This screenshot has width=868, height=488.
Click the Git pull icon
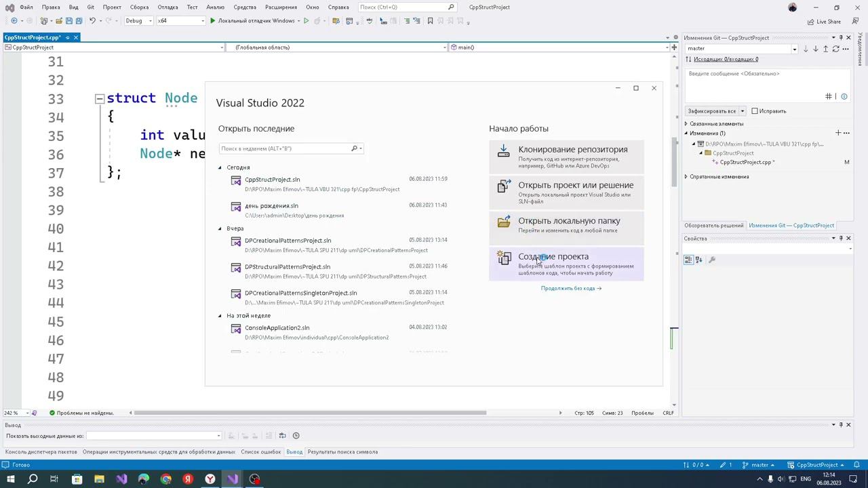pos(816,49)
